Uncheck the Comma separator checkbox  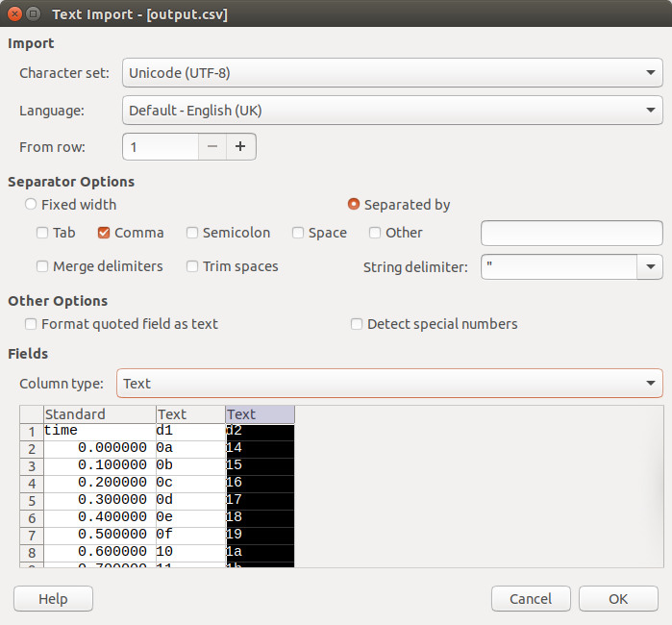point(104,233)
